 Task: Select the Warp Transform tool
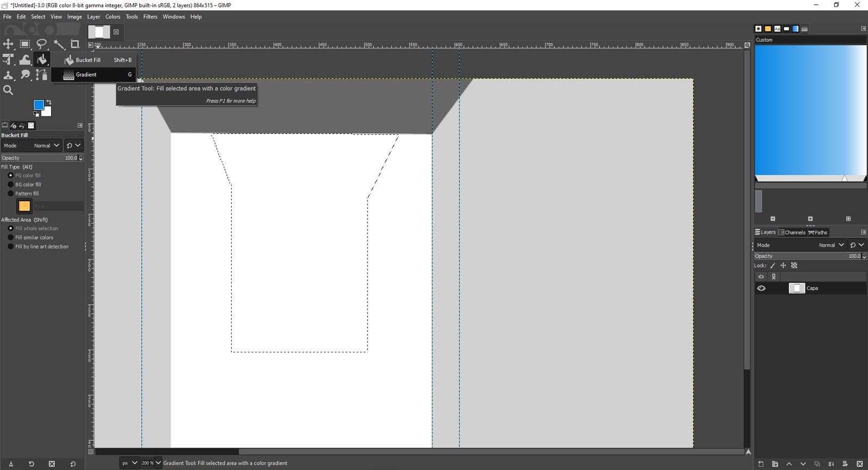(25, 59)
